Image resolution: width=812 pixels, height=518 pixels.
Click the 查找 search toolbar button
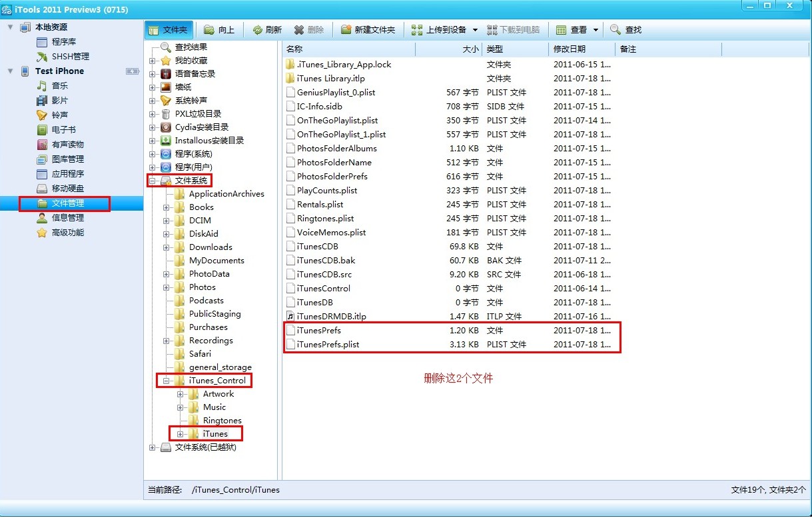(626, 30)
